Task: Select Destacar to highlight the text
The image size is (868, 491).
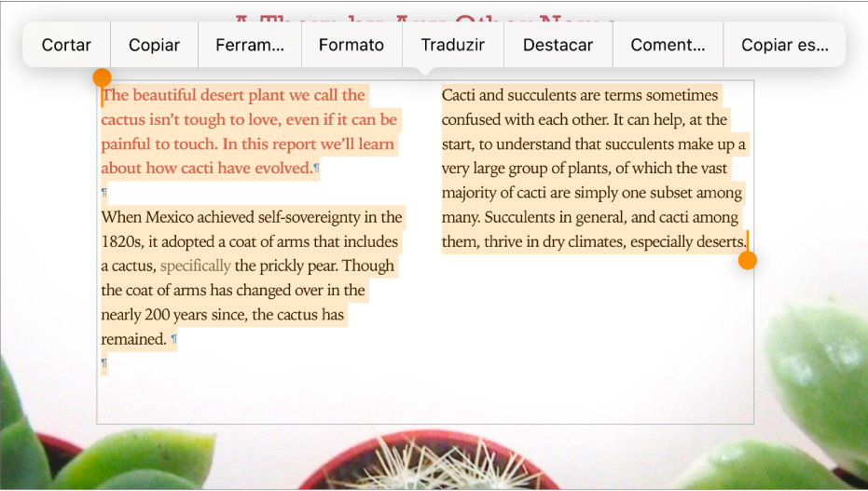Action: [558, 45]
